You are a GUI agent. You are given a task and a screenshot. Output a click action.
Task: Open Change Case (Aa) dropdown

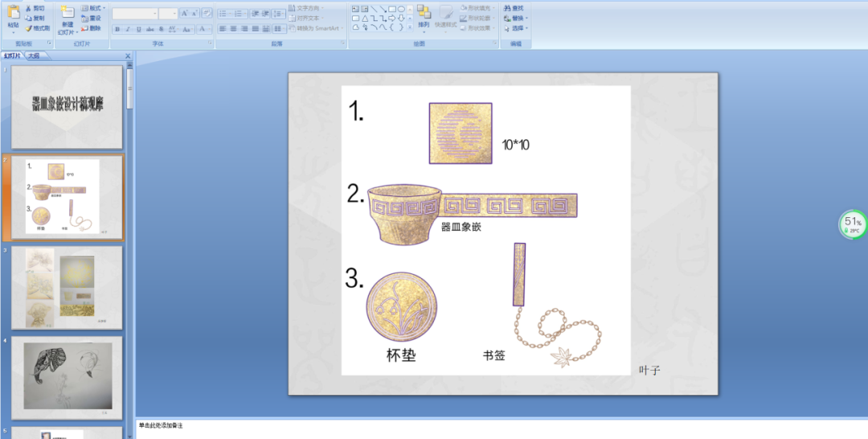tap(187, 29)
